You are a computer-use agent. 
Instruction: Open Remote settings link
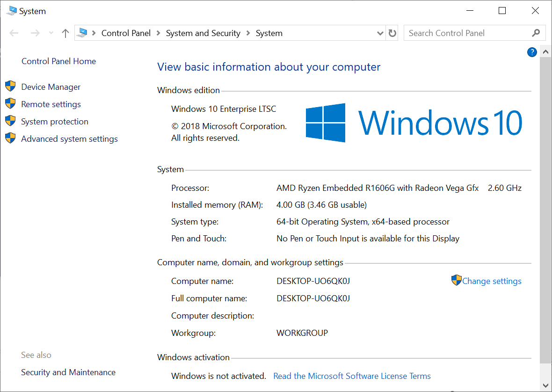point(51,104)
